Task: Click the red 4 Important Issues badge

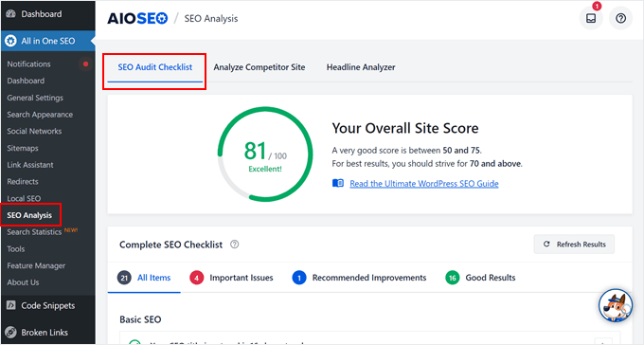Action: pyautogui.click(x=196, y=278)
